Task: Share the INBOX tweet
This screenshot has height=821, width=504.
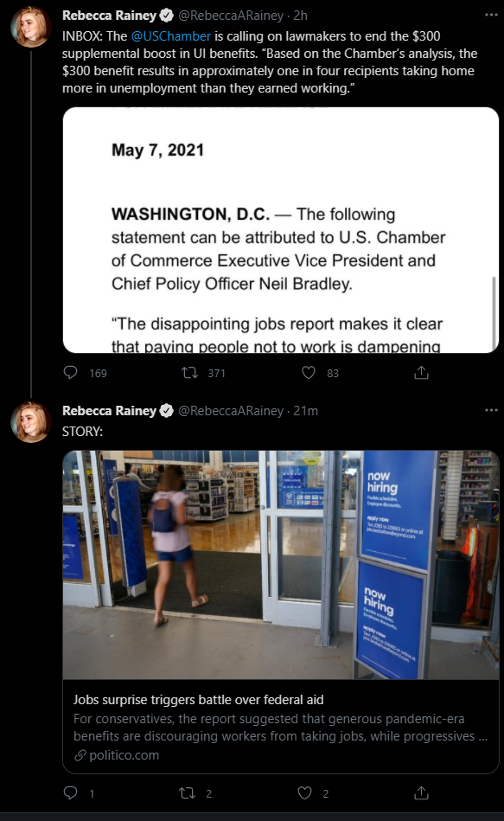Action: [422, 373]
